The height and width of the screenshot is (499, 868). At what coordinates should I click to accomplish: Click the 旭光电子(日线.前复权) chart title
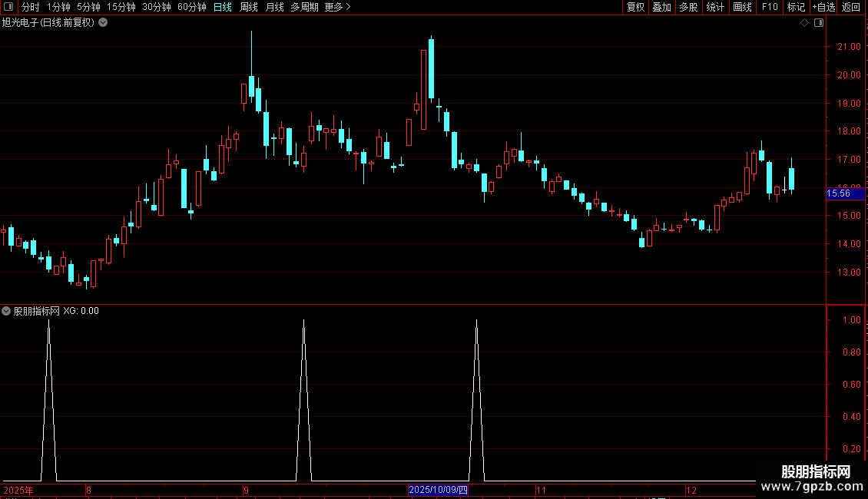pos(48,23)
